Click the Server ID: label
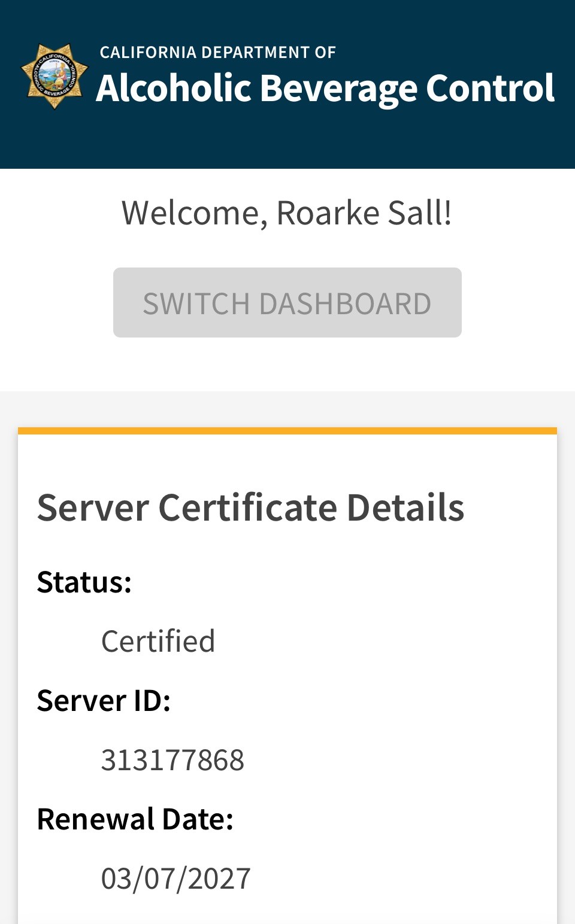The height and width of the screenshot is (924, 575). [104, 701]
